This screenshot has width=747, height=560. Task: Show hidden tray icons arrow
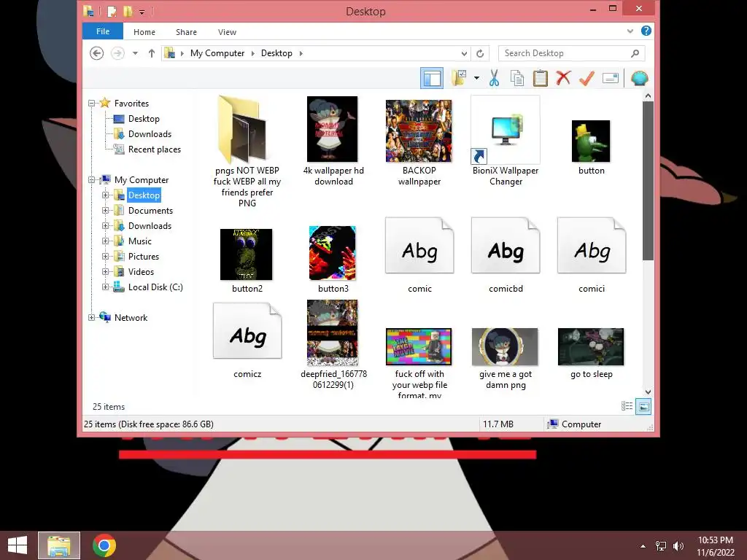pyautogui.click(x=643, y=545)
